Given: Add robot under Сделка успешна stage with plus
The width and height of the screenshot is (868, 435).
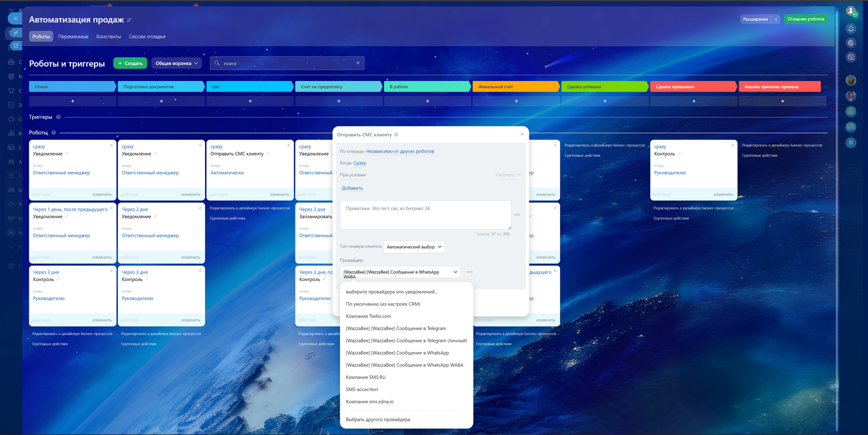Looking at the screenshot, I should pyautogui.click(x=605, y=101).
